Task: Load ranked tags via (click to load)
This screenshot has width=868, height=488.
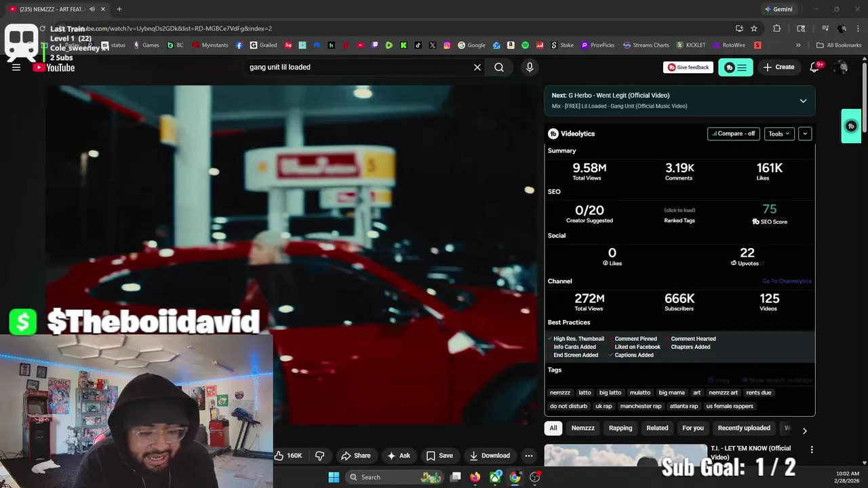Action: pyautogui.click(x=679, y=210)
